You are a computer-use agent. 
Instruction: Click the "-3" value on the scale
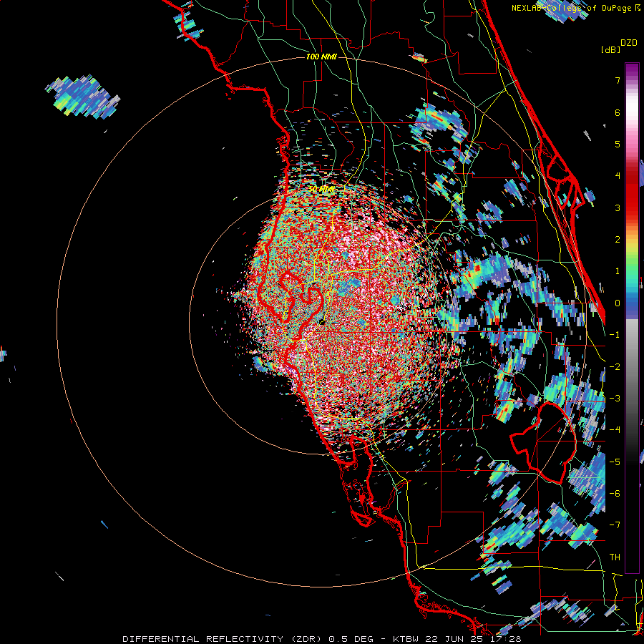pyautogui.click(x=615, y=399)
